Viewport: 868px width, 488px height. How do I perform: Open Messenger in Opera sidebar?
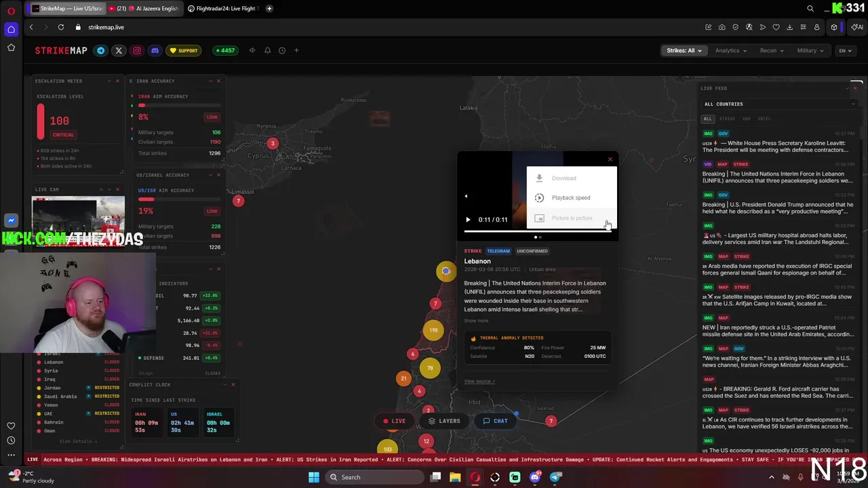11,220
